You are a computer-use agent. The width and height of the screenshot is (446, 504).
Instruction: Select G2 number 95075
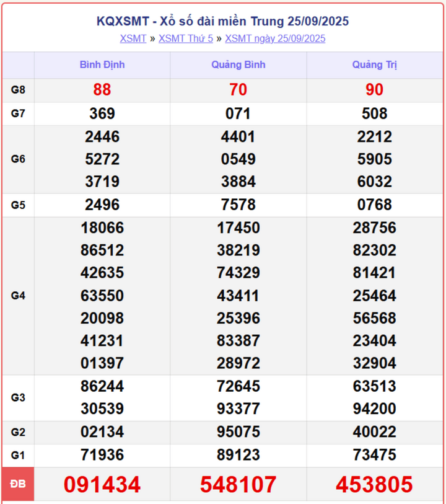coord(238,432)
